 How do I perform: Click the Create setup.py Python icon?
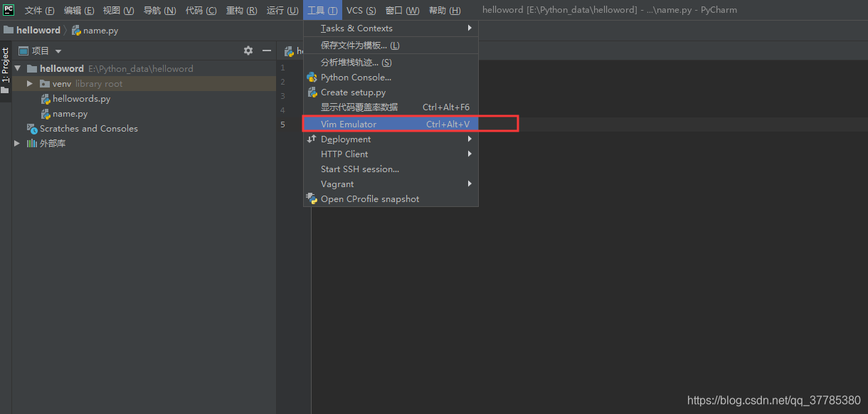click(312, 92)
